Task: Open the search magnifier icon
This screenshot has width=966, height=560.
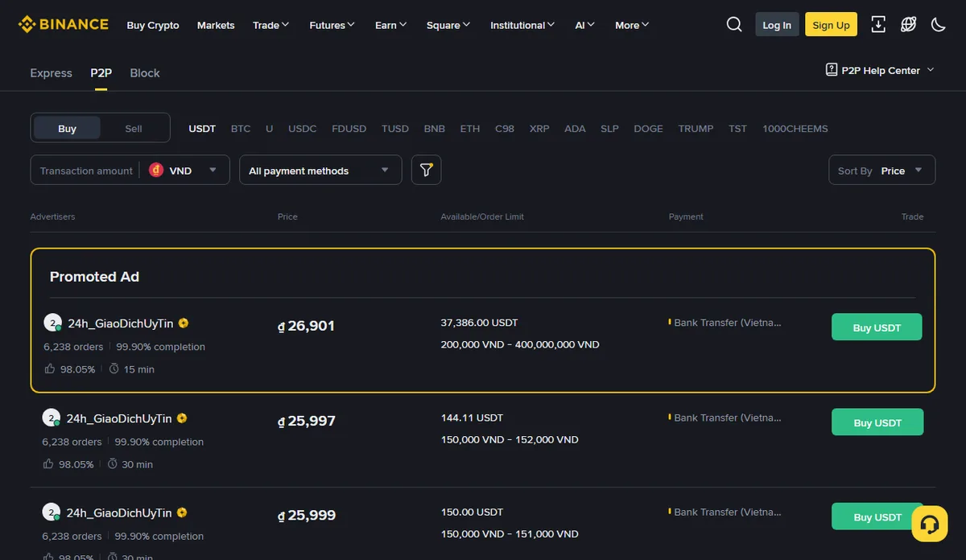Action: click(x=734, y=24)
